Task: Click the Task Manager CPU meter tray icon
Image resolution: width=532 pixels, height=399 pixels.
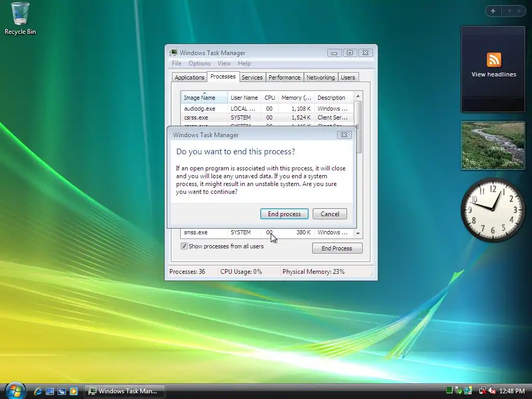Action: [449, 391]
